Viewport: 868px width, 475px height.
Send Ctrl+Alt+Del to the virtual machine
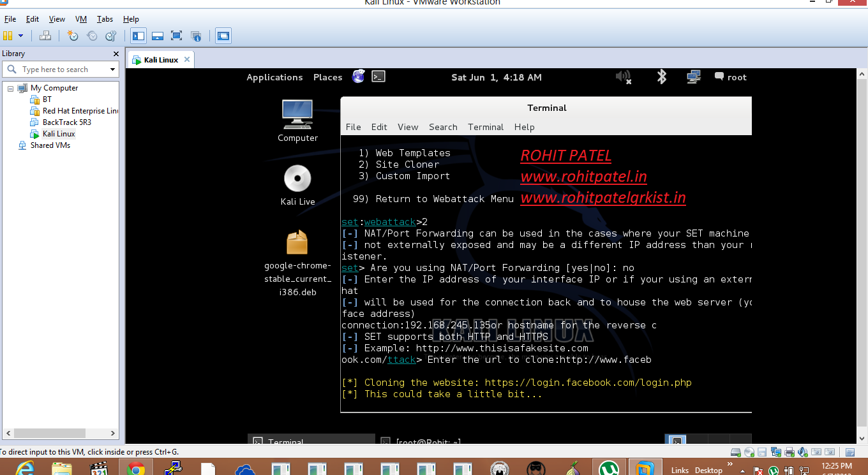[45, 36]
